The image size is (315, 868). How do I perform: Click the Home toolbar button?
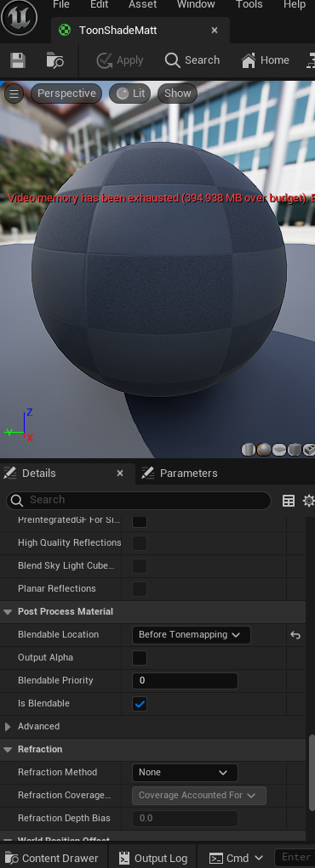tap(265, 60)
